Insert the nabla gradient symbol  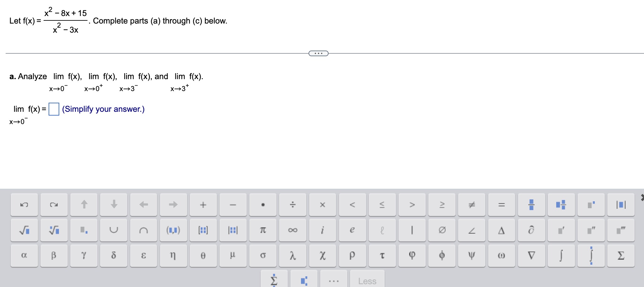click(x=531, y=256)
